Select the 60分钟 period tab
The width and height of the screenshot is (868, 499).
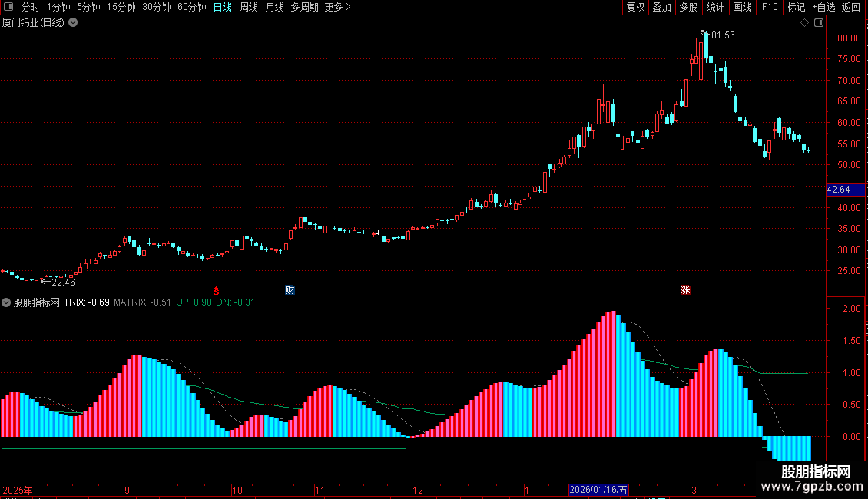[x=192, y=7]
